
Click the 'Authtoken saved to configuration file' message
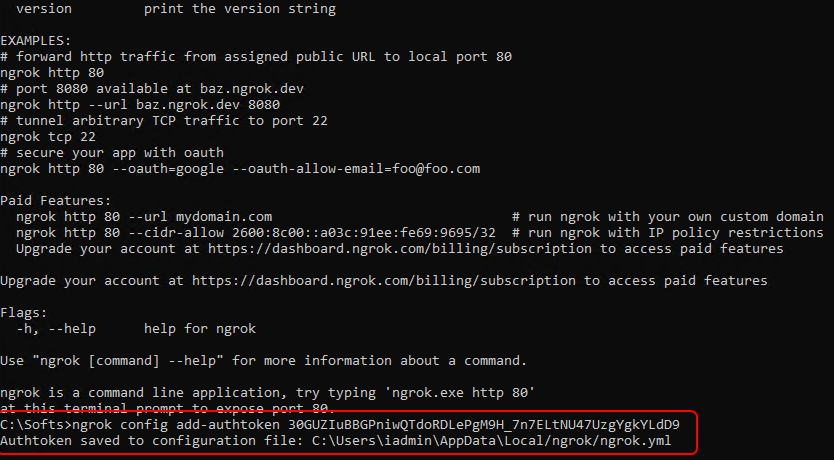[148, 440]
